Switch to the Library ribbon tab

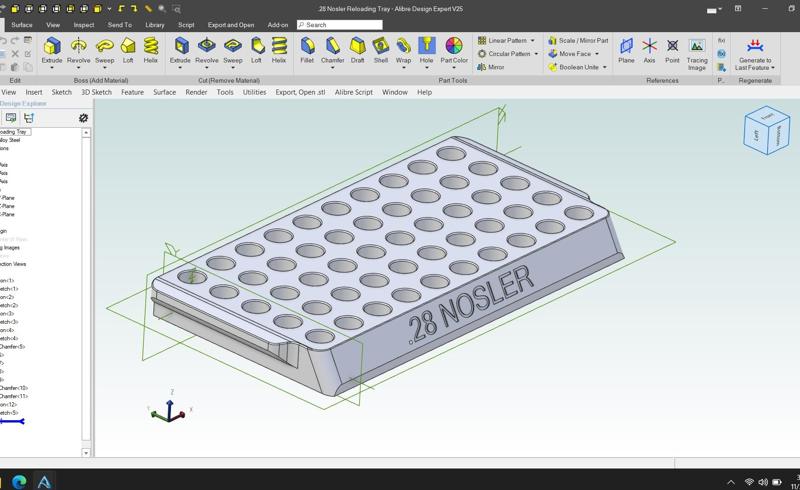pos(155,24)
